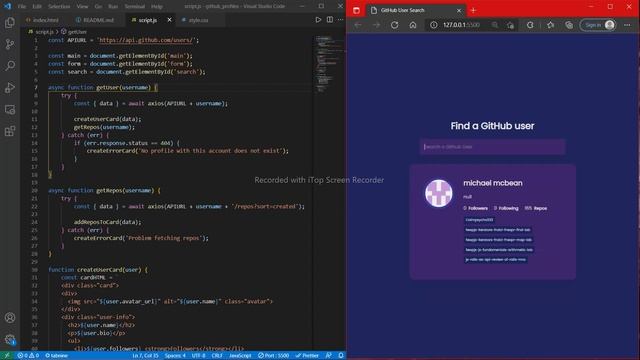The image size is (640, 360).
Task: Open the Accounts menu in VS Code
Action: (10, 318)
